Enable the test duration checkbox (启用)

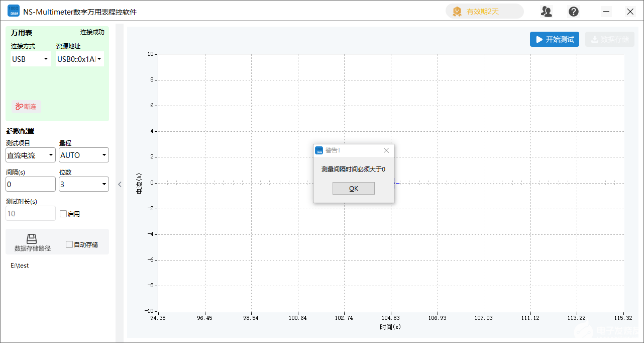point(63,214)
